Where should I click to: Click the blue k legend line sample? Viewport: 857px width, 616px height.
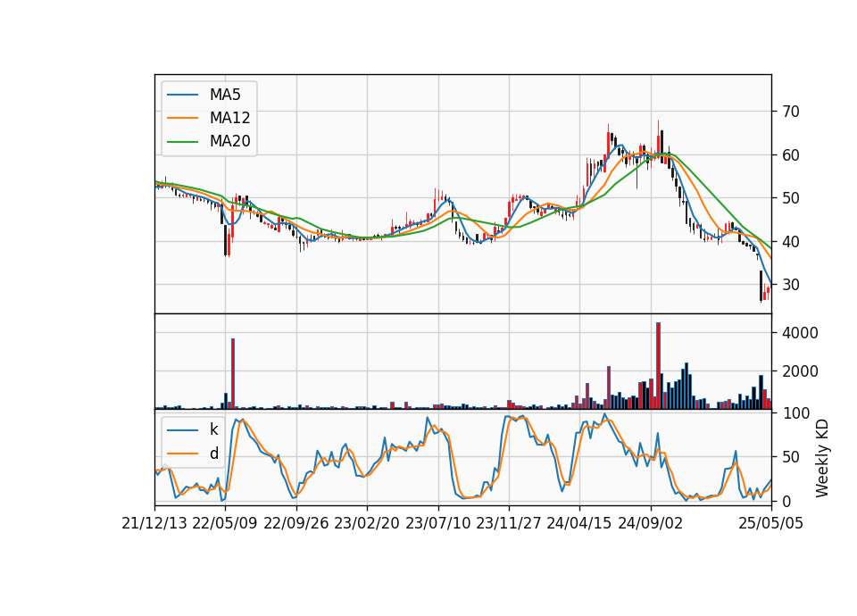click(x=182, y=430)
